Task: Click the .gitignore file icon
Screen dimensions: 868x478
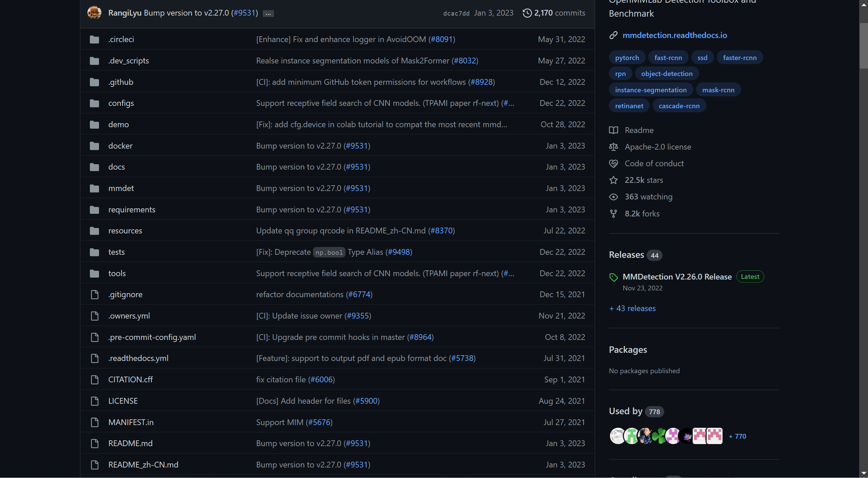Action: pos(95,294)
